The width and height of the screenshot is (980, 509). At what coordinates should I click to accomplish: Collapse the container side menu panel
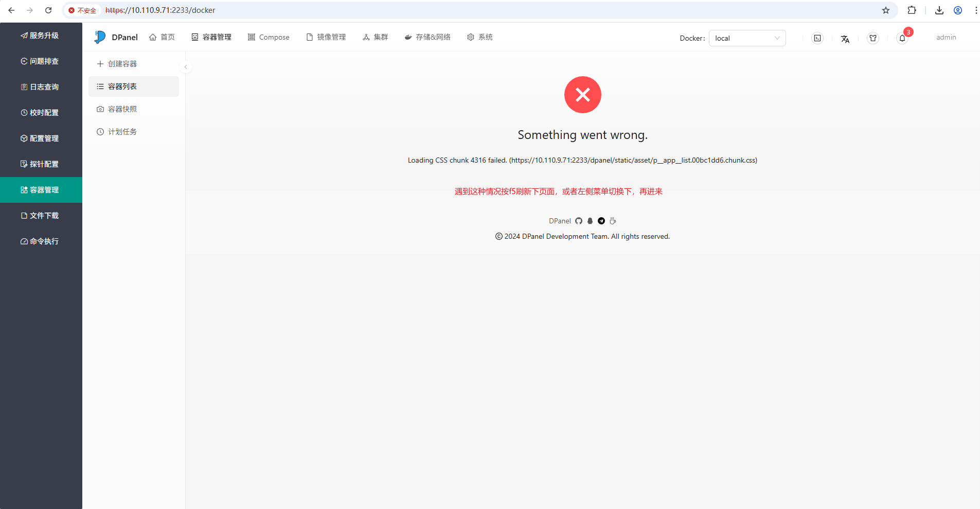click(186, 67)
